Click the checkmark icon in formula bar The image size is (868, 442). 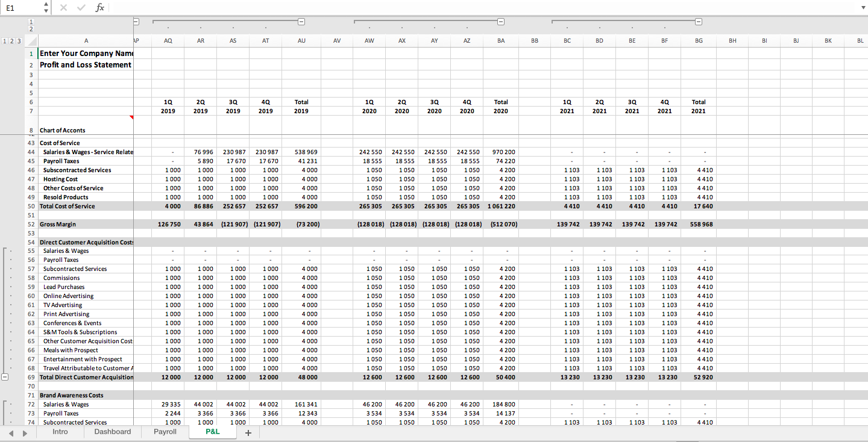tap(81, 7)
